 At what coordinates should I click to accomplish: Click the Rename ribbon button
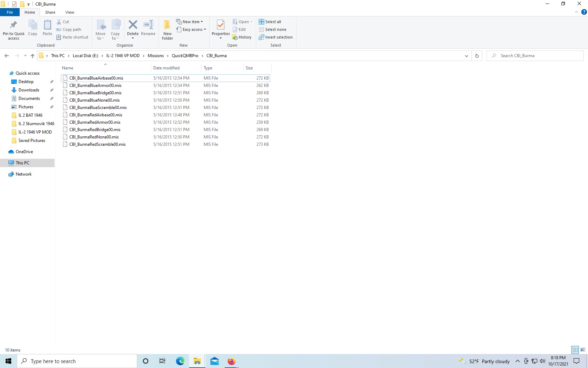tap(148, 28)
